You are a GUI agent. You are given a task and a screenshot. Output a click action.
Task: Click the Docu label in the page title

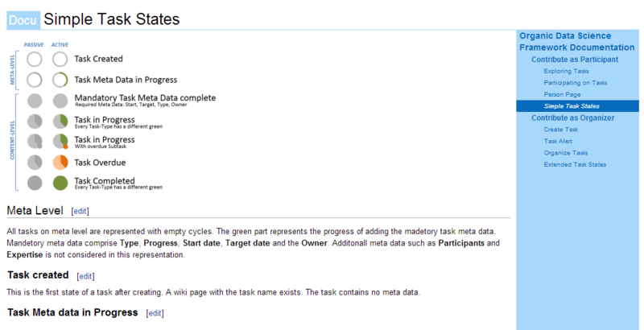(23, 19)
